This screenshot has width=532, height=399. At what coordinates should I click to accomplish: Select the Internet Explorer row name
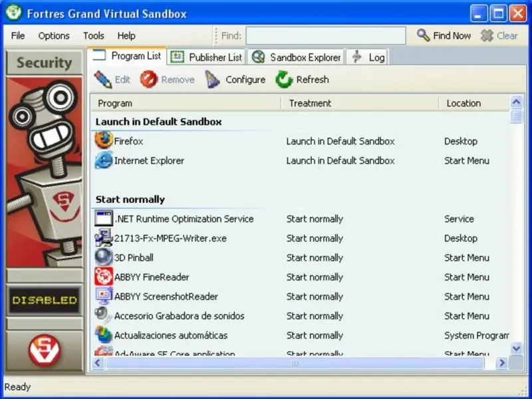[x=149, y=160]
